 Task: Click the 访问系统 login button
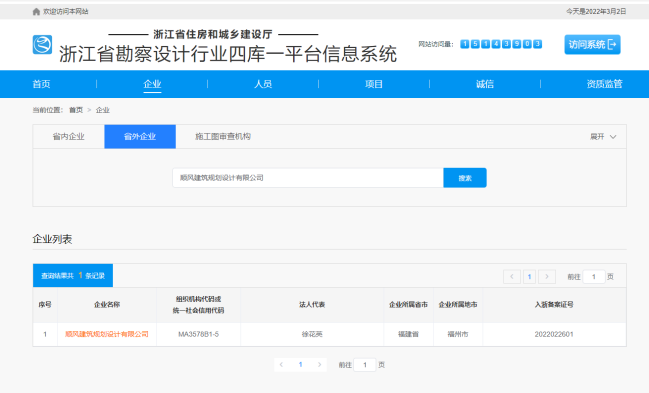pos(592,44)
